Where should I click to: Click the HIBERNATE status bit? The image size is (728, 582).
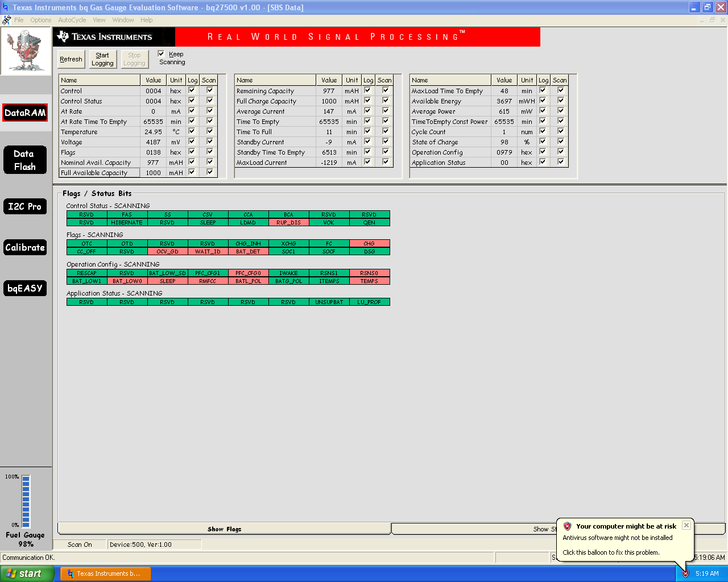(127, 222)
